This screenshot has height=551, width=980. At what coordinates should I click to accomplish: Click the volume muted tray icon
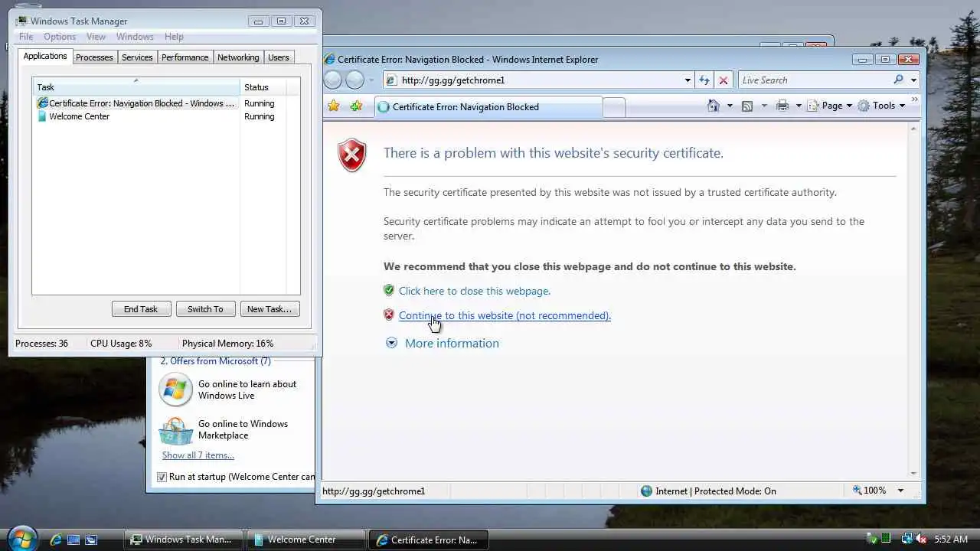click(921, 540)
